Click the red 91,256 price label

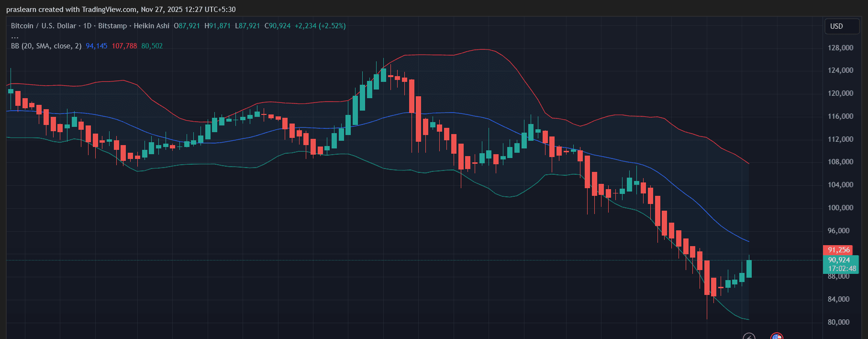(839, 250)
